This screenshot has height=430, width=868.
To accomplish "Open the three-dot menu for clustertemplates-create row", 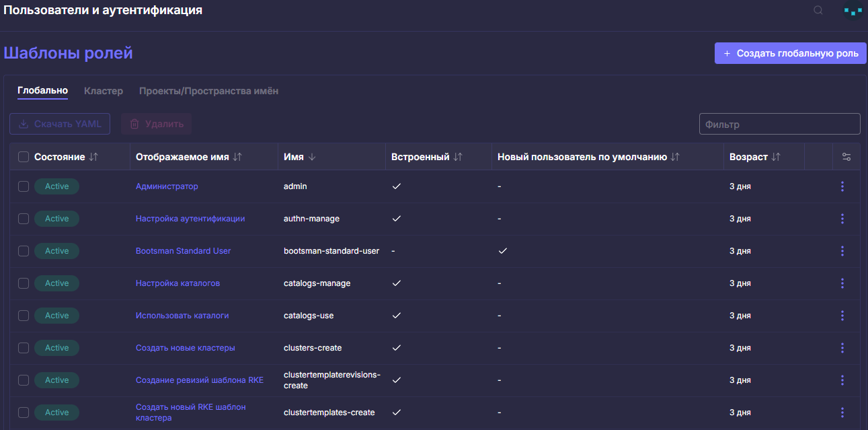I will coord(842,413).
